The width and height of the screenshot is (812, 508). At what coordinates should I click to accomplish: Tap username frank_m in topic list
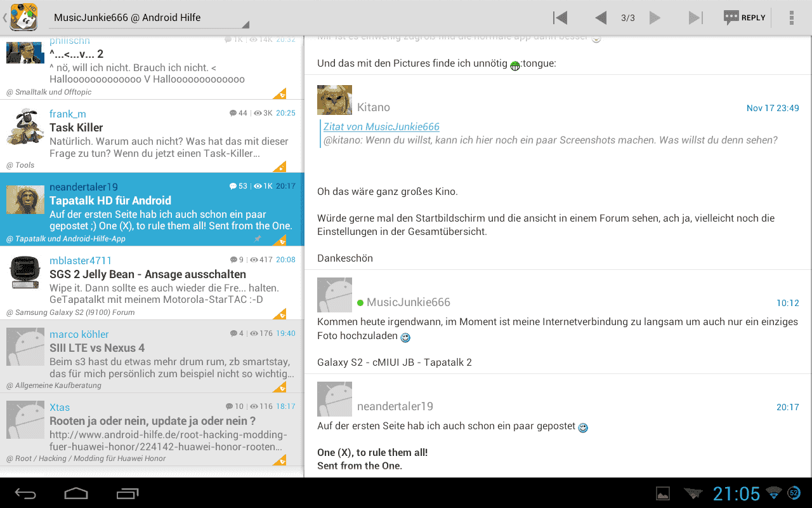coord(68,114)
